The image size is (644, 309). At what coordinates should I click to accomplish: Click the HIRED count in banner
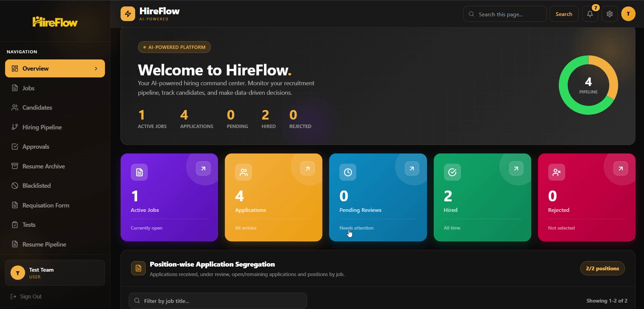[269, 119]
